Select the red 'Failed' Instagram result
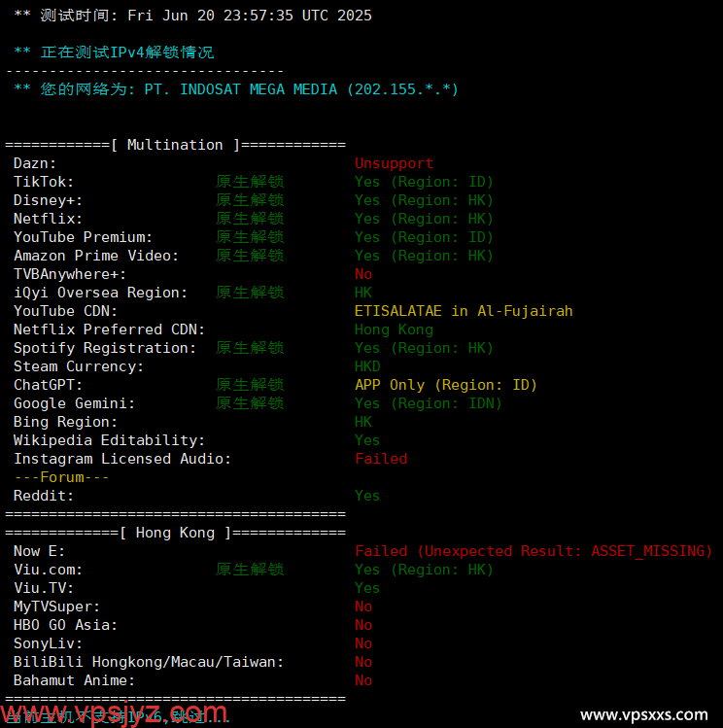Image resolution: width=723 pixels, height=728 pixels. pos(381,459)
